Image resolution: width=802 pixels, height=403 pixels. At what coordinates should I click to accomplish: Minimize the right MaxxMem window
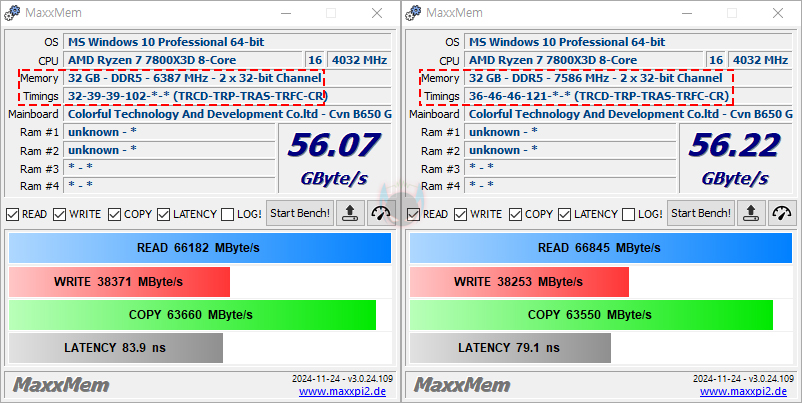click(686, 13)
